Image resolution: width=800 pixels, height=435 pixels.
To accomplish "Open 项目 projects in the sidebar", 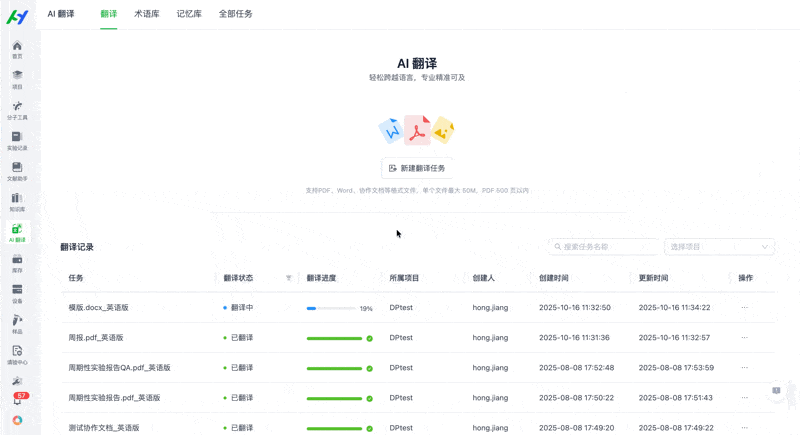I will tap(17, 80).
